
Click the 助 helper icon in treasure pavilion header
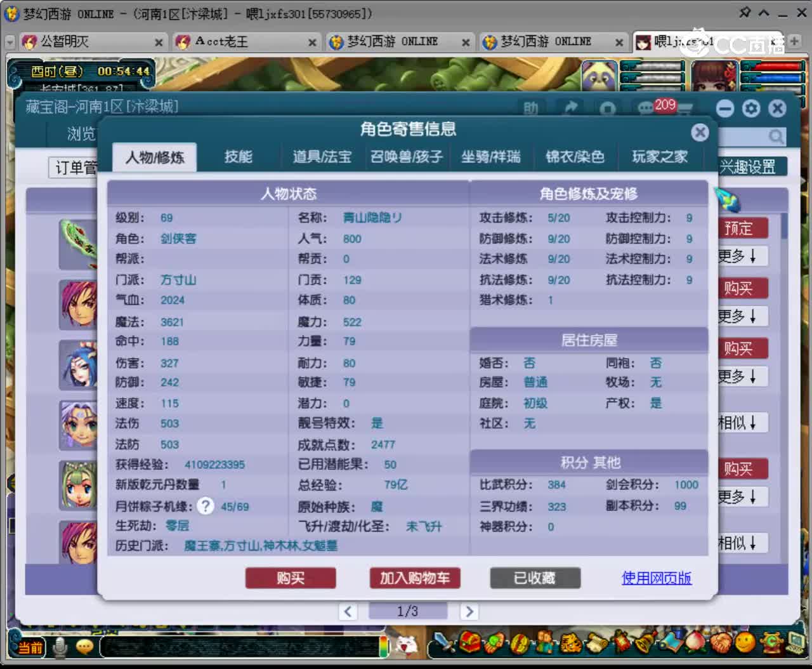coord(531,109)
